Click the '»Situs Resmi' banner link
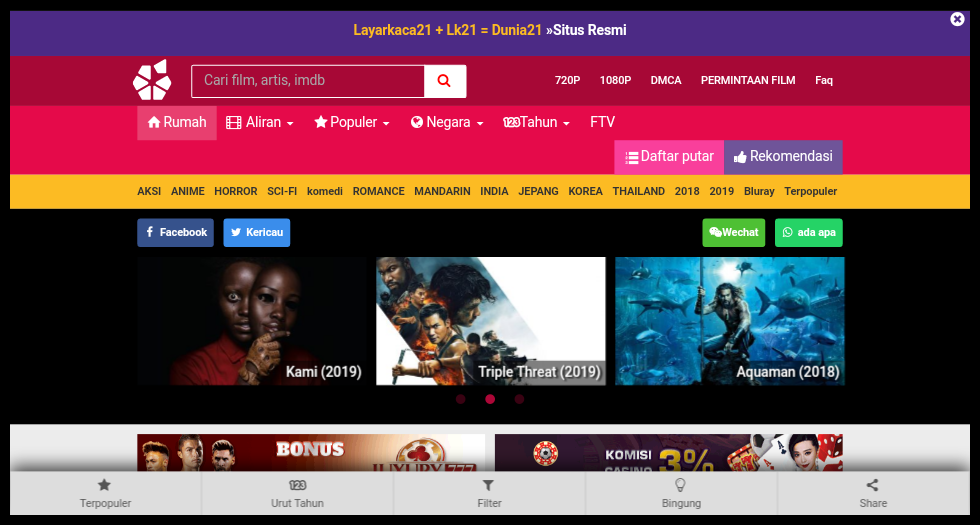980x525 pixels. click(x=586, y=30)
